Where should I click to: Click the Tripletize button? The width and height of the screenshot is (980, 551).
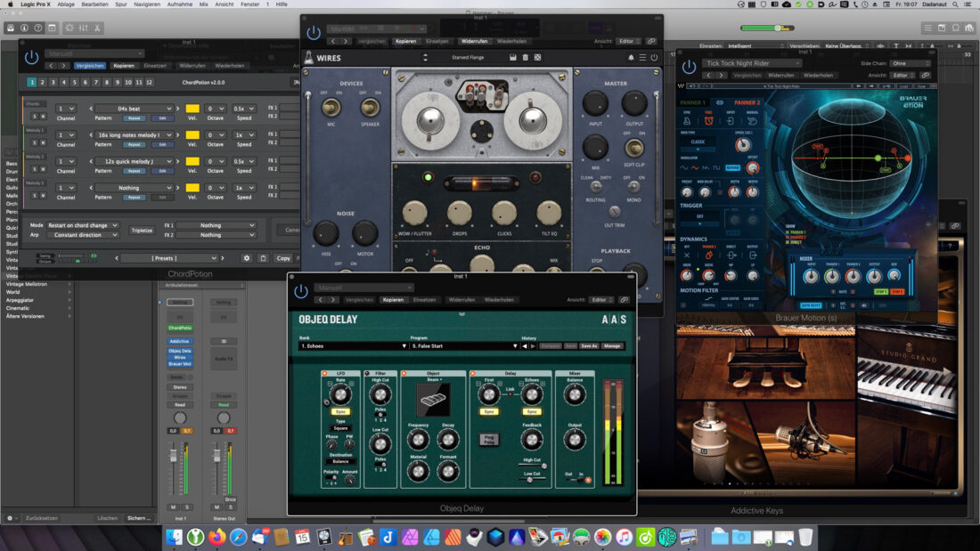tap(142, 231)
